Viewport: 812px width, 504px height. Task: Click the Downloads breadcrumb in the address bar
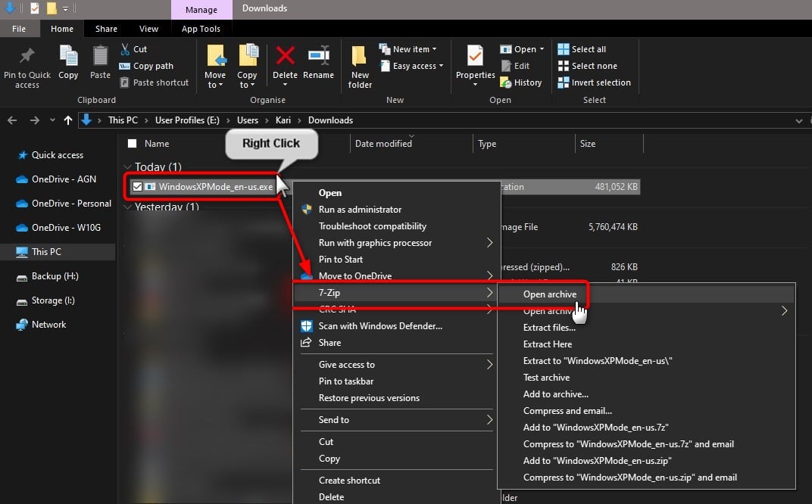pos(330,120)
